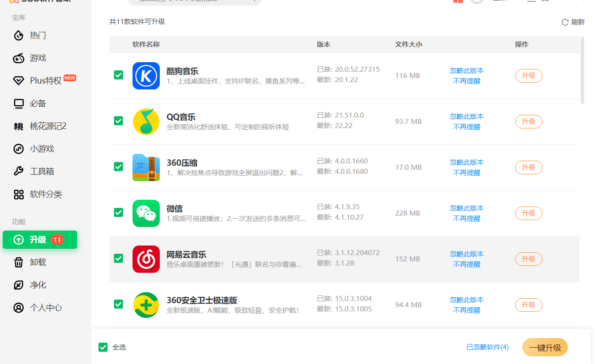Select the 升级 tab with badge 11
This screenshot has width=596, height=364.
pyautogui.click(x=40, y=240)
